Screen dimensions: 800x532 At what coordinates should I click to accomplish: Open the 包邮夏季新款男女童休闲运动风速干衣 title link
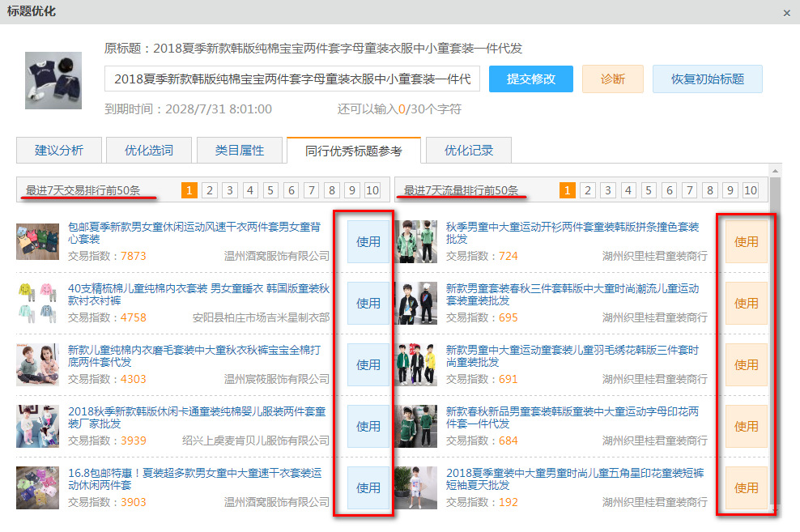pyautogui.click(x=194, y=232)
